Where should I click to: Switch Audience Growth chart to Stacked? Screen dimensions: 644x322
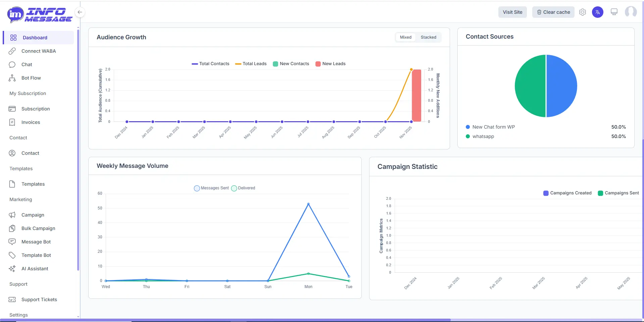pos(428,37)
